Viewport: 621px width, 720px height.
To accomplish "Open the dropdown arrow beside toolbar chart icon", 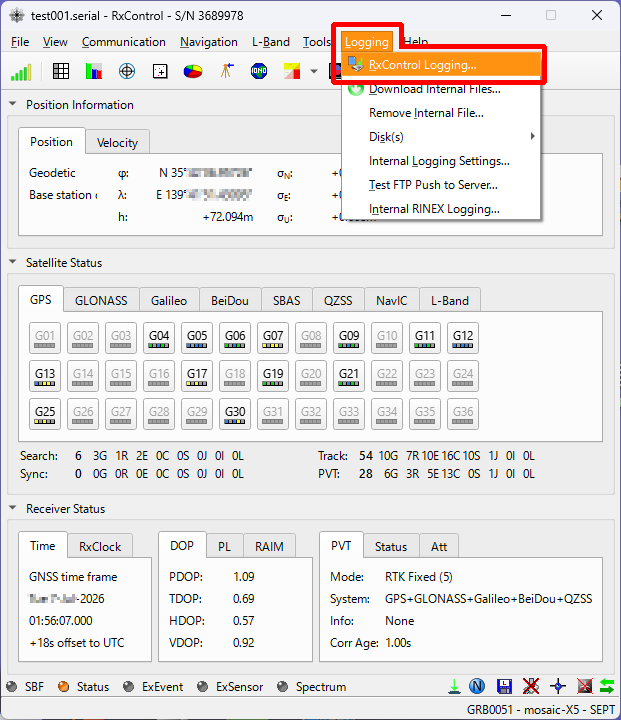I will tap(314, 71).
